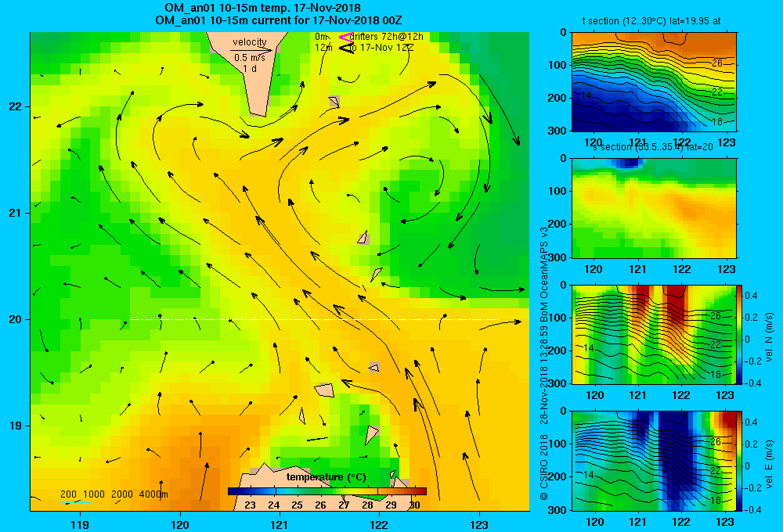This screenshot has width=783, height=532.
Task: Click the 14 isotherm label in temperature section
Action: 586,95
